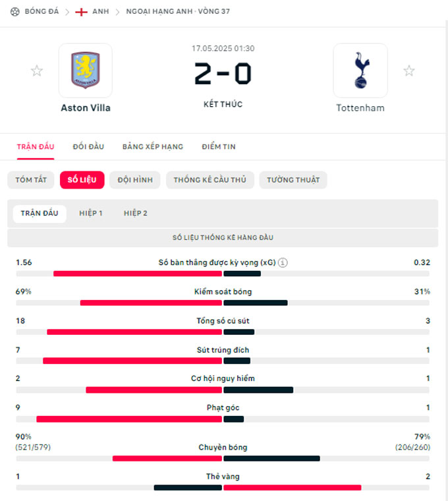This screenshot has height=501, width=448.
Task: Switch to ĐỐI ĐẦU tab
Action: point(88,146)
